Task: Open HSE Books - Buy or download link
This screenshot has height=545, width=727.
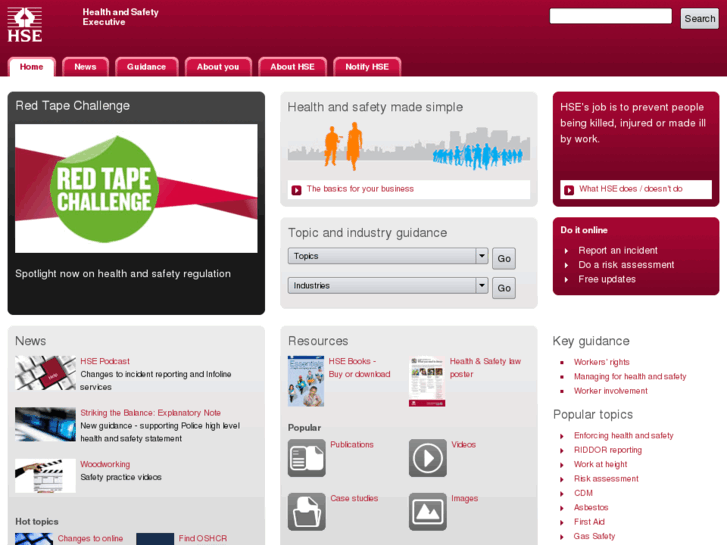Action: point(359,367)
